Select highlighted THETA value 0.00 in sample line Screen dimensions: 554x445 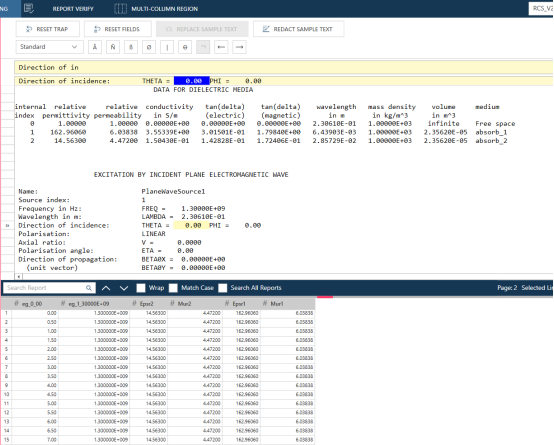(191, 81)
